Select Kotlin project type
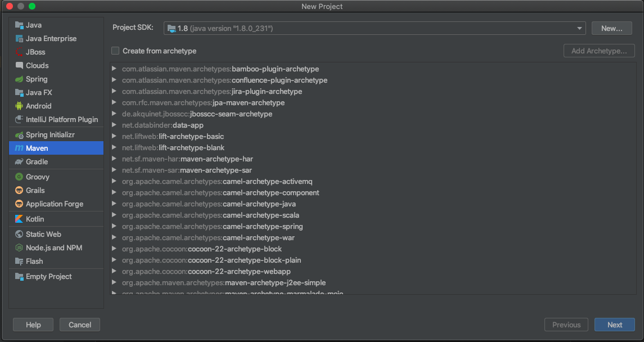The width and height of the screenshot is (644, 342). (x=56, y=219)
